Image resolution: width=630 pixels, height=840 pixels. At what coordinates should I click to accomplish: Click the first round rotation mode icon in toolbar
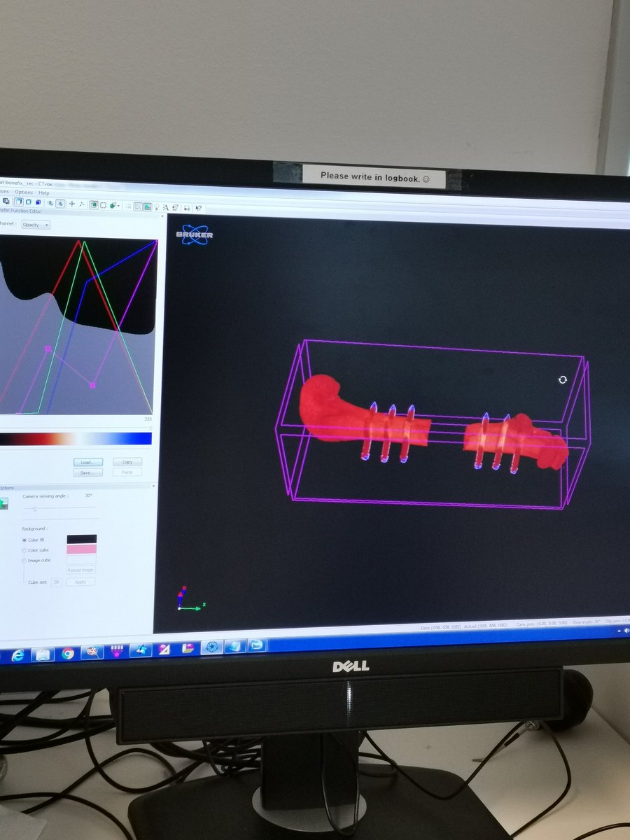pyautogui.click(x=50, y=203)
